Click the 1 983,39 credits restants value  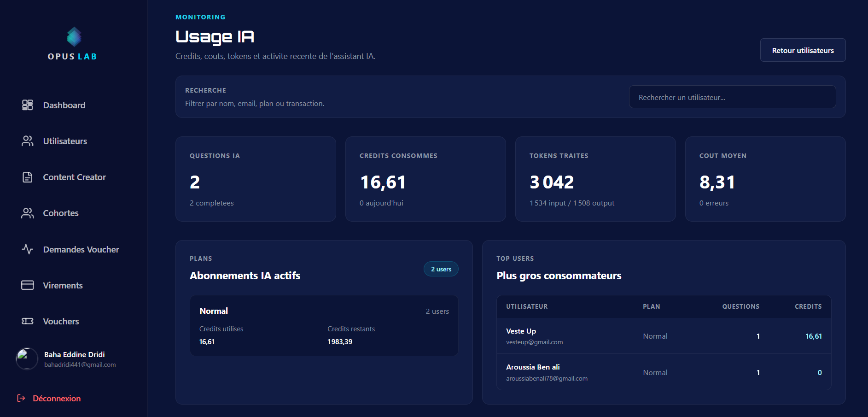(340, 342)
